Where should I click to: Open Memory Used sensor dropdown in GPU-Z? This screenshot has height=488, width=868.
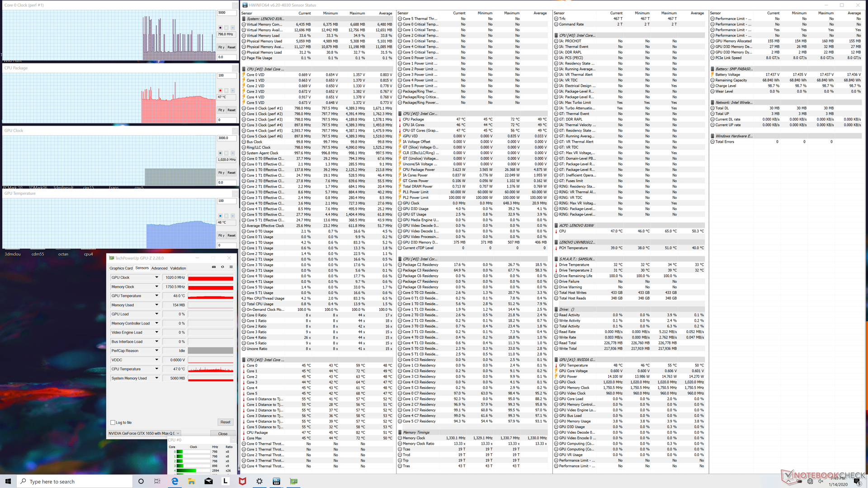(157, 305)
